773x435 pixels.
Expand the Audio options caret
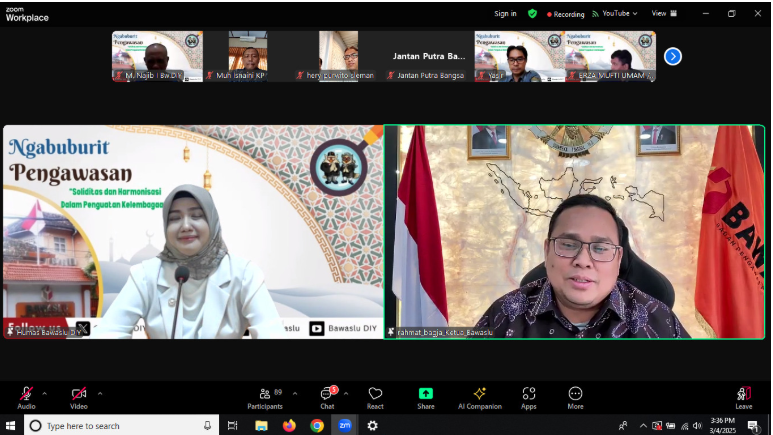[44, 394]
